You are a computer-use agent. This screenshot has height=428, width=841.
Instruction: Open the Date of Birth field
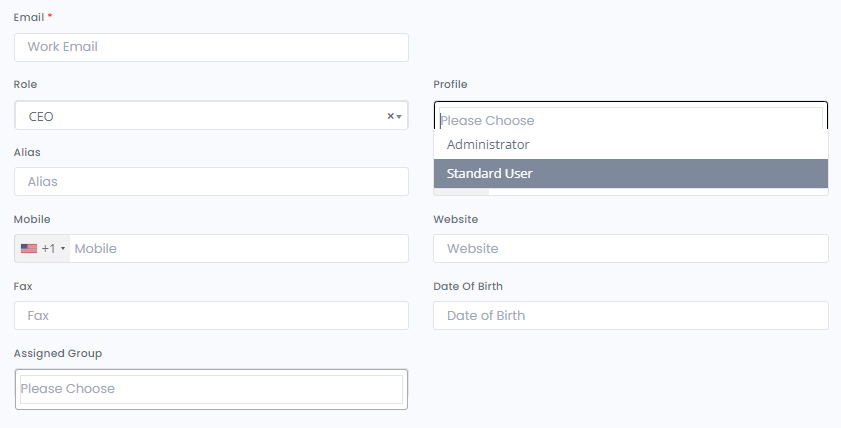coord(631,315)
